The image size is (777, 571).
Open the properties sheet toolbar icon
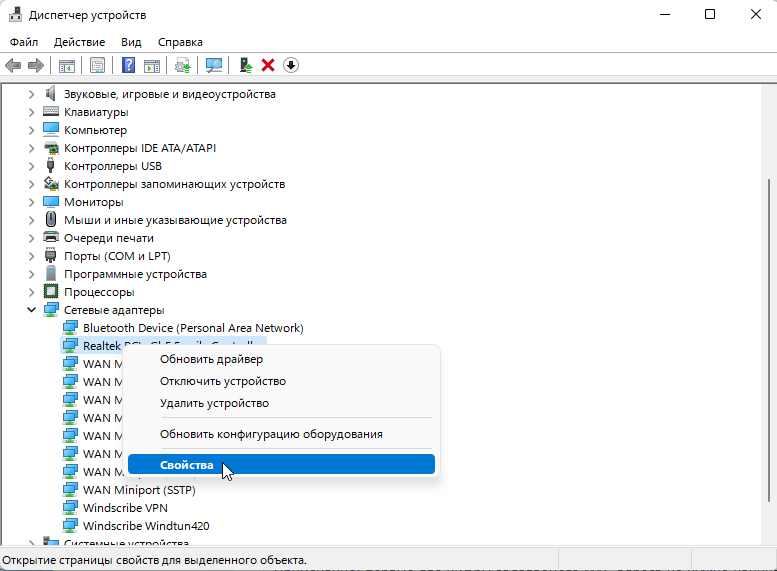(x=98, y=65)
